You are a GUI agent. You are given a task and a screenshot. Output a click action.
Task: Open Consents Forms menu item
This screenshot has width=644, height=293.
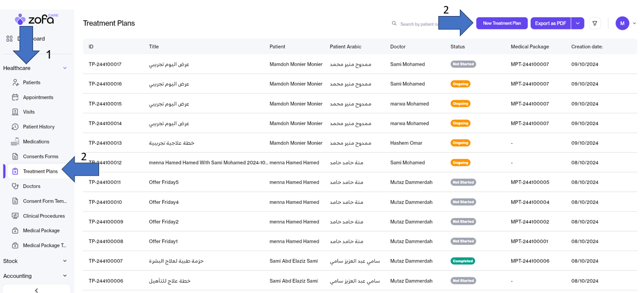(x=41, y=157)
